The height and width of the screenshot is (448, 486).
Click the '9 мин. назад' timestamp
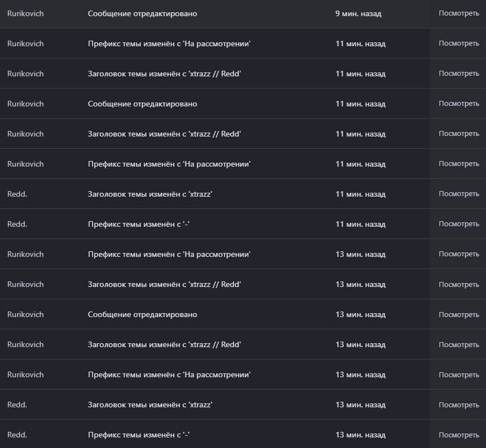358,13
